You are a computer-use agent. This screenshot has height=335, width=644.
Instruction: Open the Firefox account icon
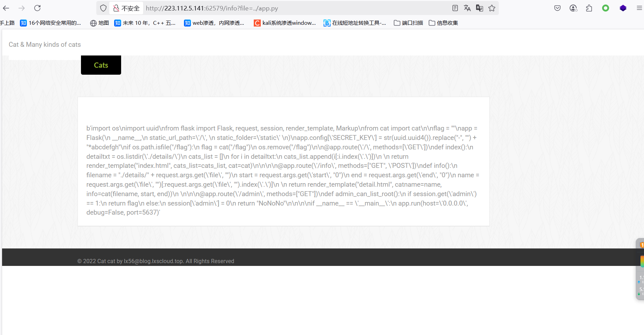573,8
